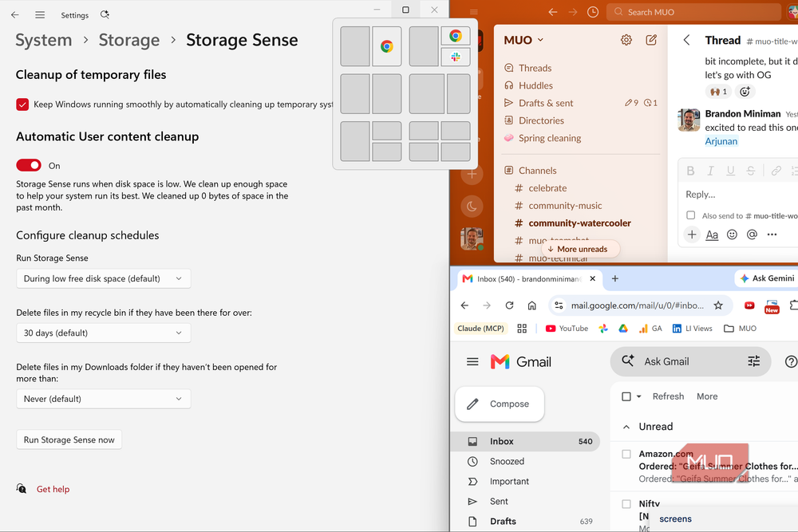Compose a new Gmail message
The height and width of the screenshot is (532, 798).
tap(500, 404)
